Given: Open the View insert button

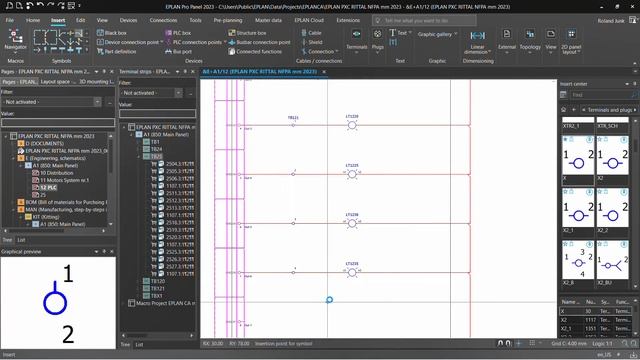Looking at the screenshot, I should click(551, 40).
